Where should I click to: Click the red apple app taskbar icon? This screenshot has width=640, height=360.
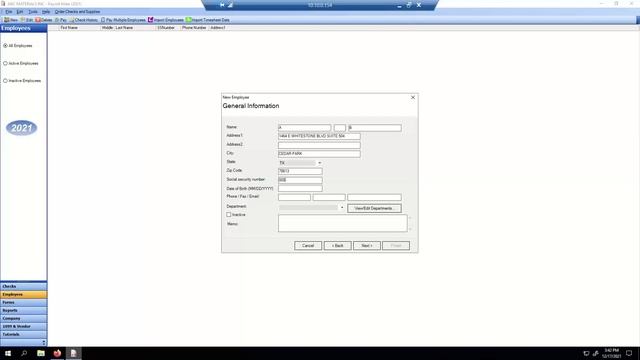57,353
